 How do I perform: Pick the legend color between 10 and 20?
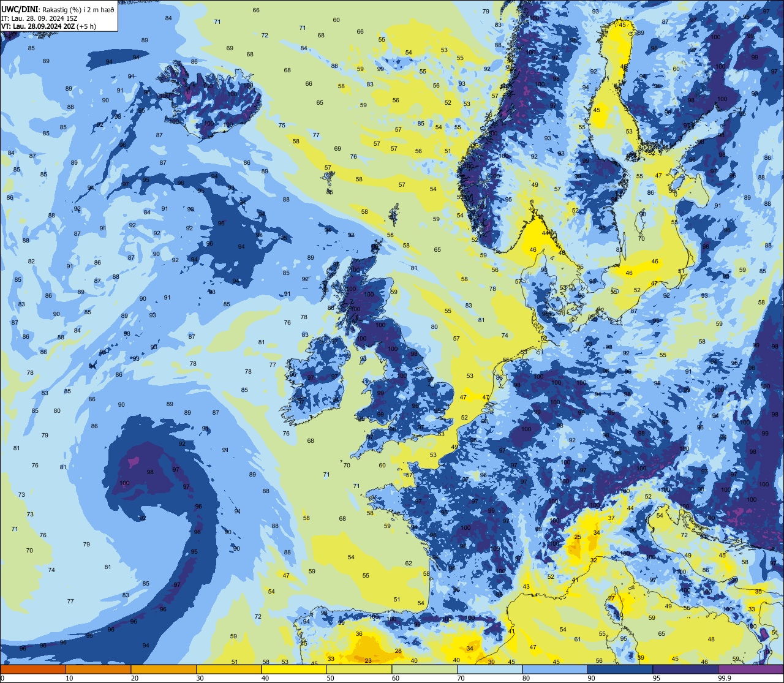coord(98,669)
